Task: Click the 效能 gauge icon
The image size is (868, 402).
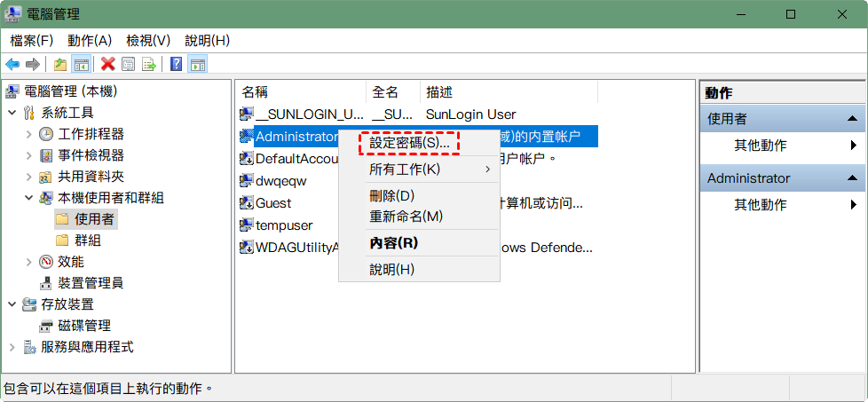Action: point(46,262)
